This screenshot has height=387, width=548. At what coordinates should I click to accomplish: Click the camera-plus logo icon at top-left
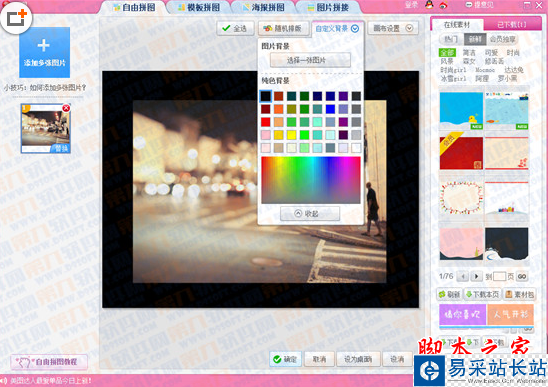tap(16, 17)
